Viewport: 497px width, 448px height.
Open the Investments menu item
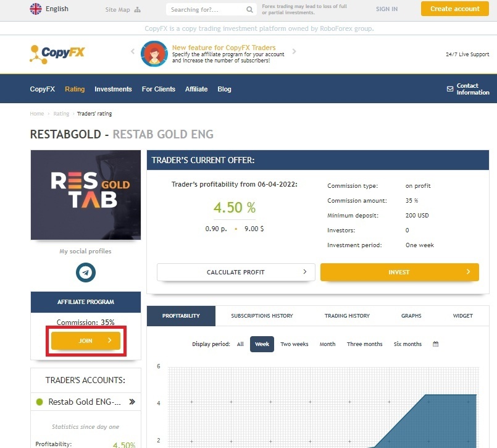point(113,89)
